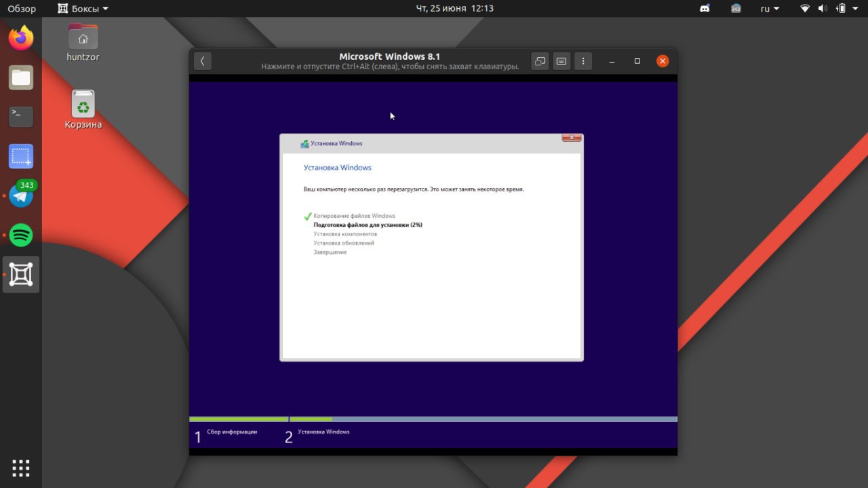Image resolution: width=868 pixels, height=488 pixels.
Task: Open Wi-Fi status icon in top bar
Action: point(805,9)
